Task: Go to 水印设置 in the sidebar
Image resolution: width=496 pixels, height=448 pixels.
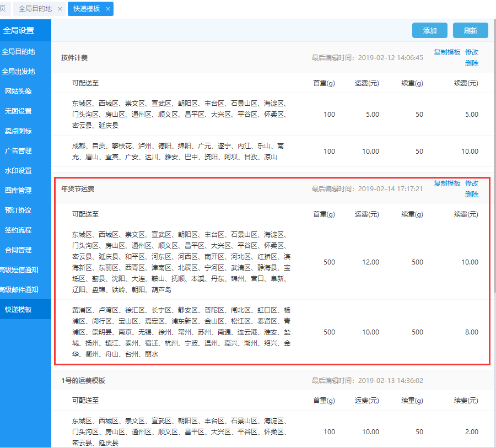Action: [x=18, y=171]
